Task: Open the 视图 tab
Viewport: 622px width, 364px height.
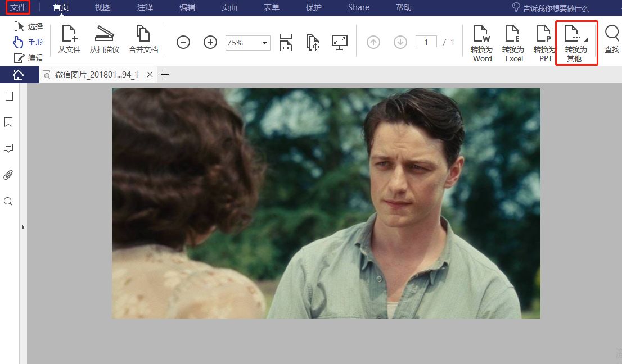Action: (x=103, y=7)
